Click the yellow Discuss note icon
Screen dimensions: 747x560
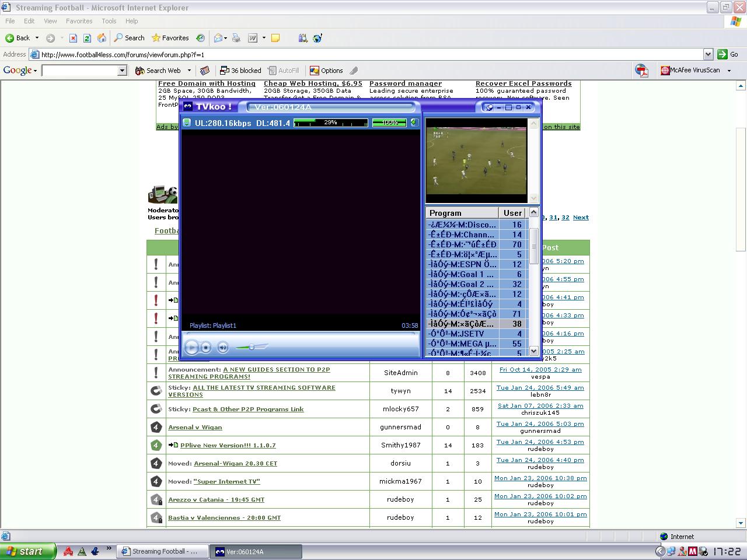click(x=275, y=38)
